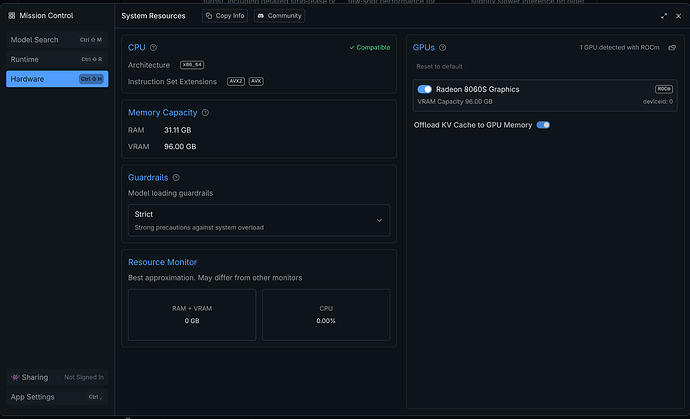Click the ROCm badge on GPU card
Image resolution: width=690 pixels, height=419 pixels.
click(664, 89)
